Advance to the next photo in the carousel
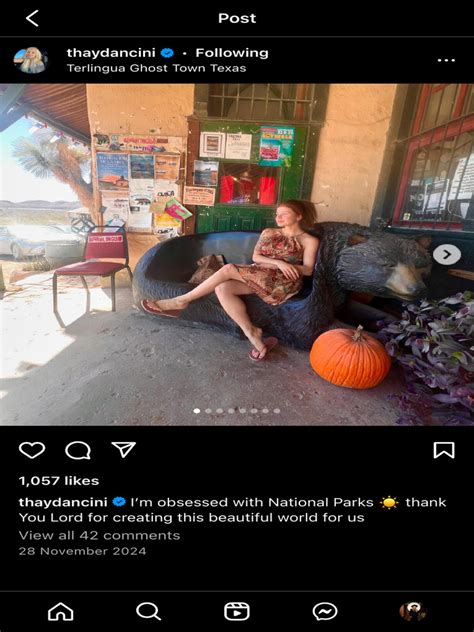This screenshot has height=632, width=474. click(x=447, y=254)
